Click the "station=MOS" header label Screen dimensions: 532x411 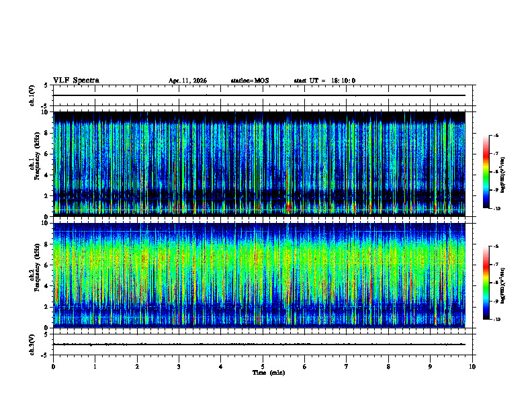[x=250, y=81]
